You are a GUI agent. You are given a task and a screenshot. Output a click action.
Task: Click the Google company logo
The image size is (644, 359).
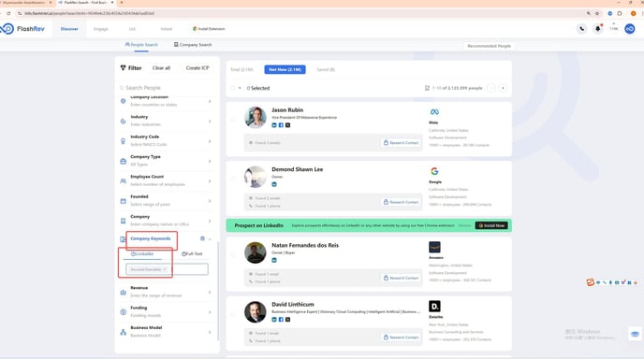[x=434, y=171]
